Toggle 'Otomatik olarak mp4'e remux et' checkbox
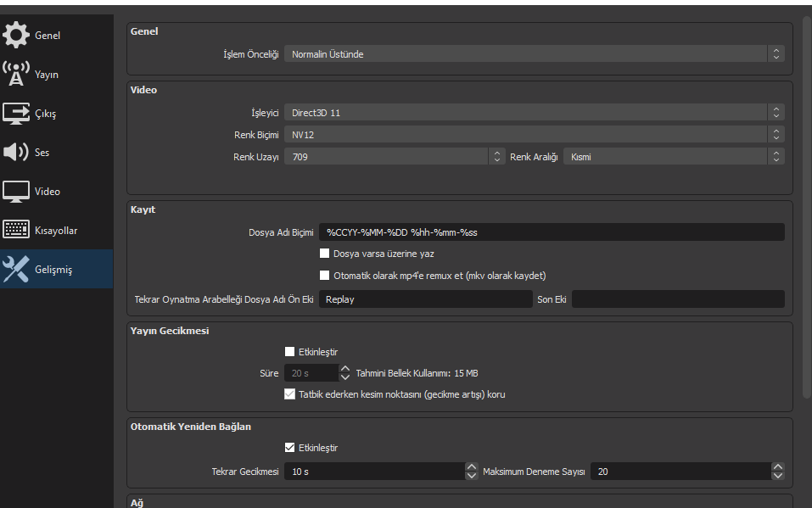 tap(324, 276)
